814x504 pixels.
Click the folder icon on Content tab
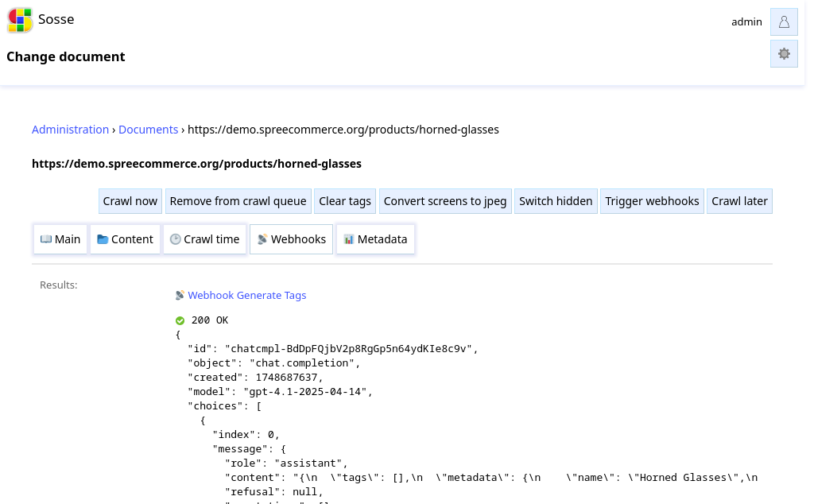103,239
